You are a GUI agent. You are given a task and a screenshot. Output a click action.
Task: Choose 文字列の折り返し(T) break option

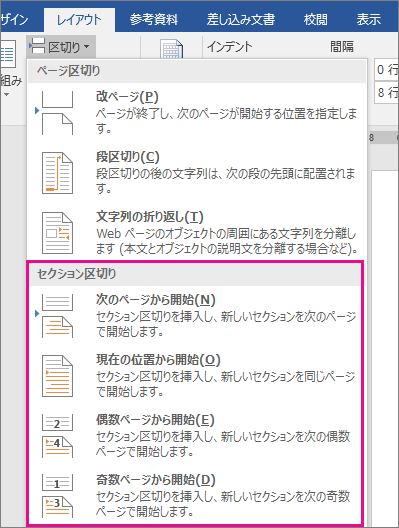197,233
